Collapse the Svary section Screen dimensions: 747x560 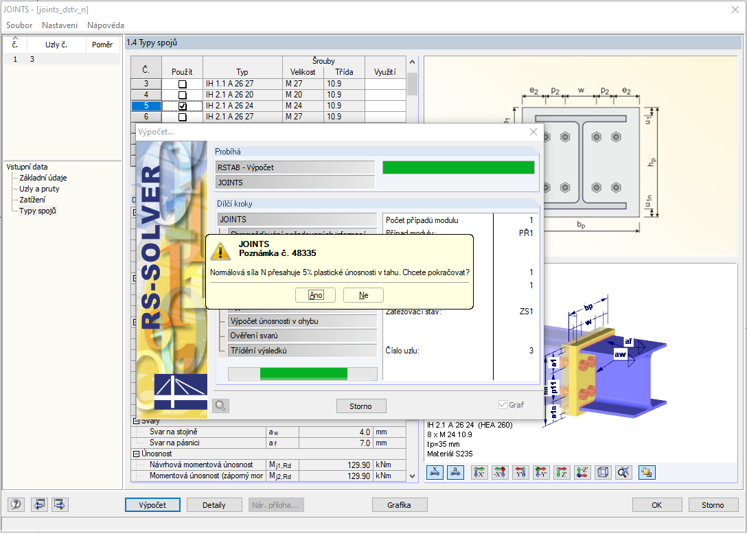coord(136,421)
